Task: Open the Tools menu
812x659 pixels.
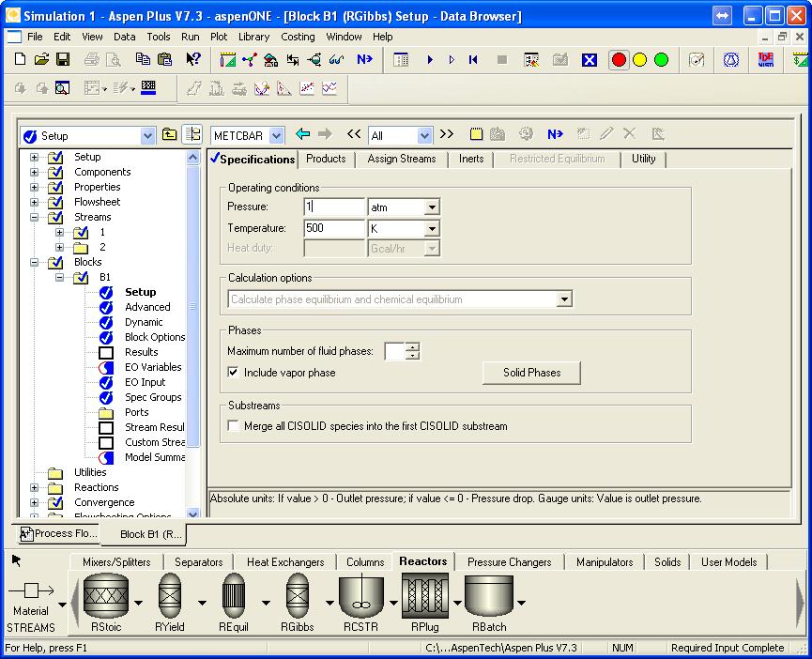Action: click(x=159, y=37)
